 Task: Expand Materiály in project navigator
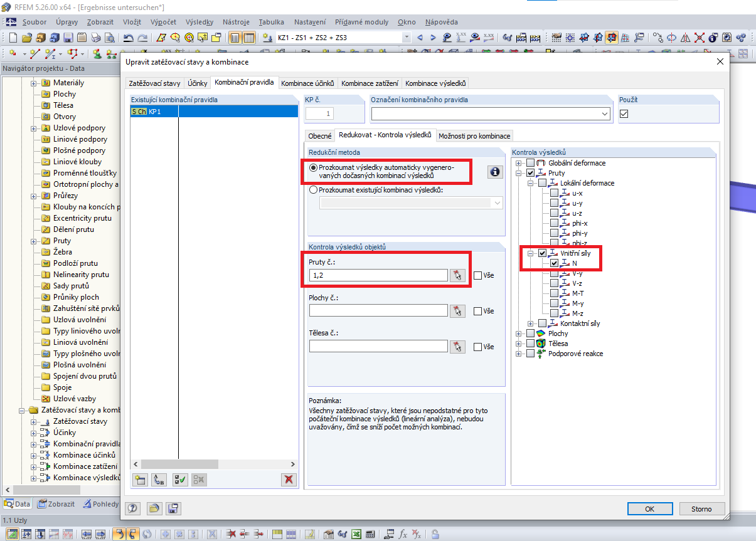click(x=34, y=83)
